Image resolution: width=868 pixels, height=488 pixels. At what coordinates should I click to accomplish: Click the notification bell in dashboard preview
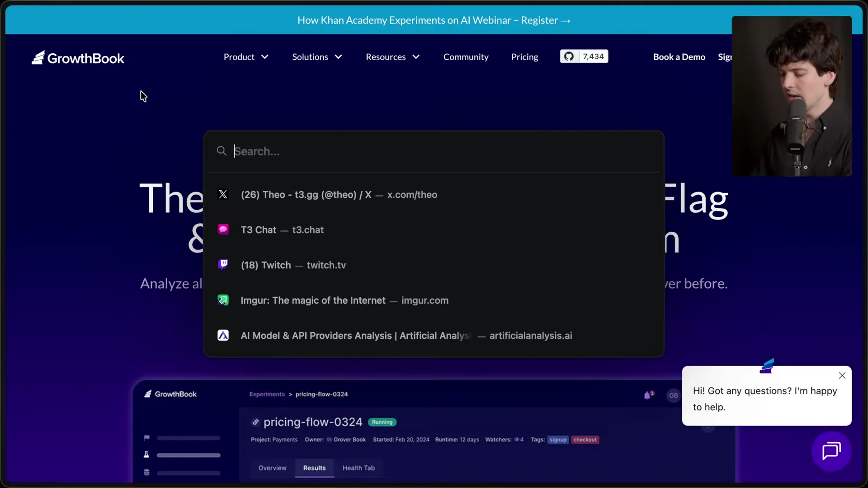(647, 395)
